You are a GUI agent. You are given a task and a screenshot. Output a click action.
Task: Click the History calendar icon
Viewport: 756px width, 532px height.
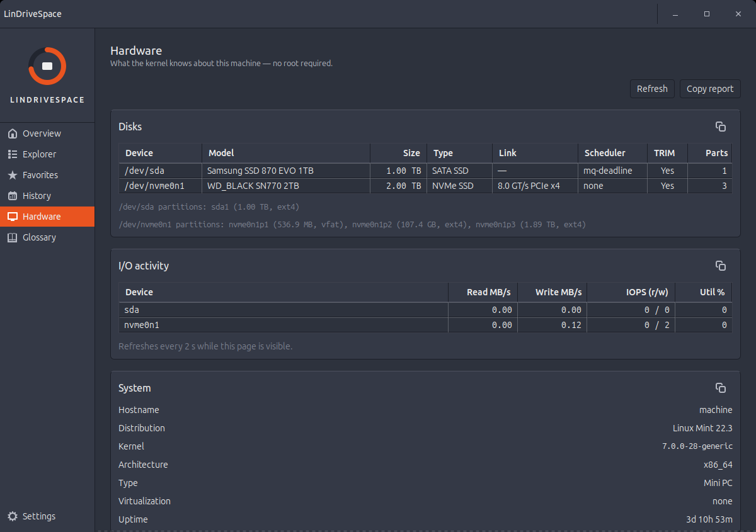click(12, 196)
